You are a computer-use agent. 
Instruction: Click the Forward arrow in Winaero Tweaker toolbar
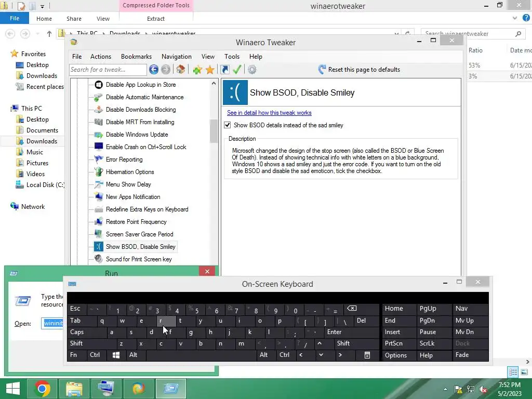click(166, 70)
